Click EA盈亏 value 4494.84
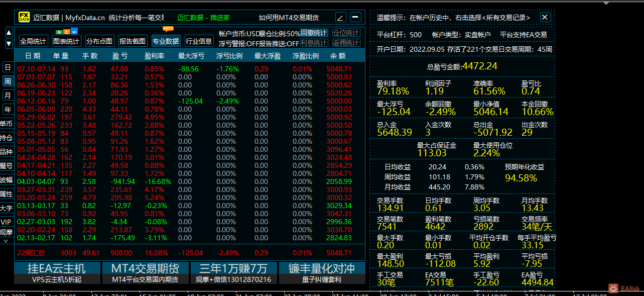 538,282
